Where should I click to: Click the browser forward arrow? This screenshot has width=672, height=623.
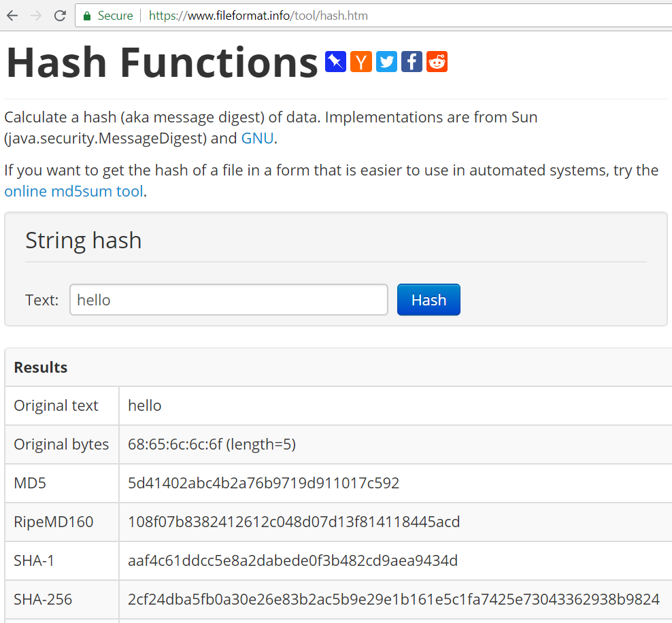pyautogui.click(x=36, y=15)
